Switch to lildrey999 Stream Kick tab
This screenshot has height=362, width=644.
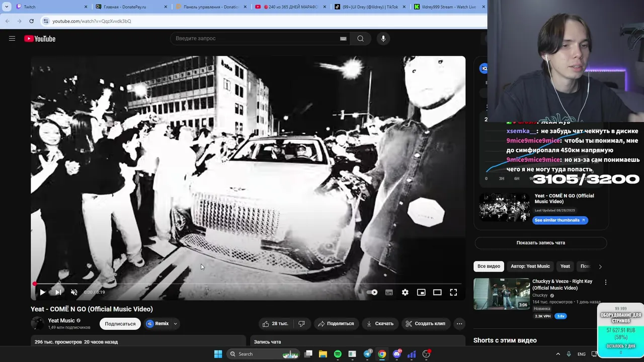[x=449, y=7]
